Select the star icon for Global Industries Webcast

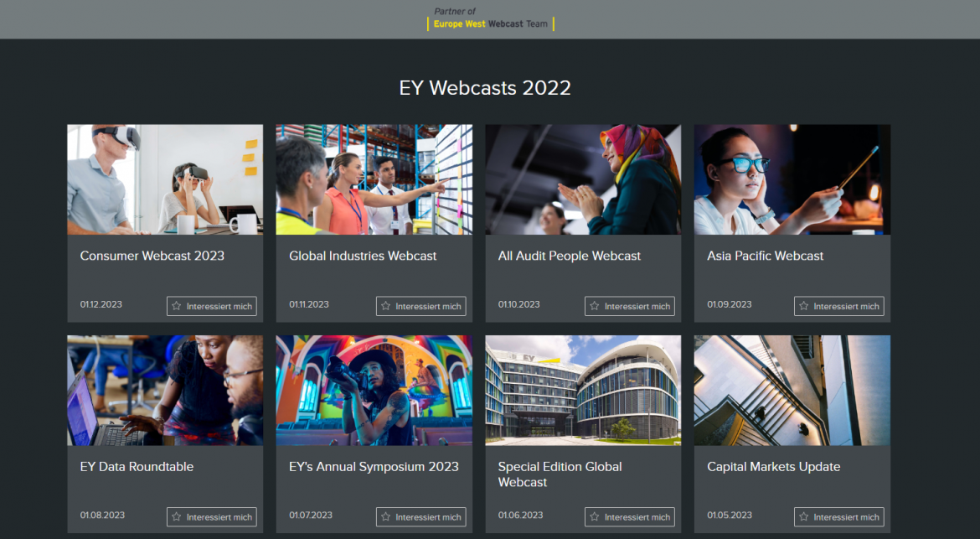pos(386,306)
